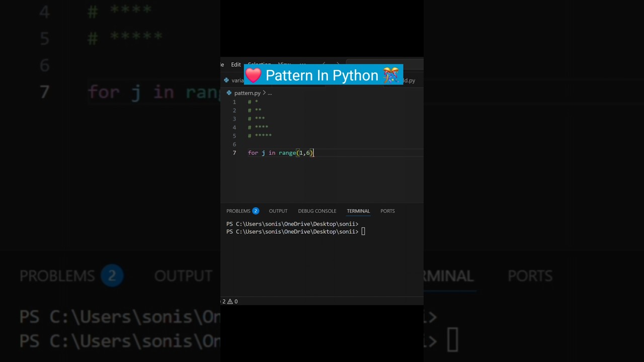Place cursor at end of line 7 code
This screenshot has height=362, width=644.
(x=313, y=153)
